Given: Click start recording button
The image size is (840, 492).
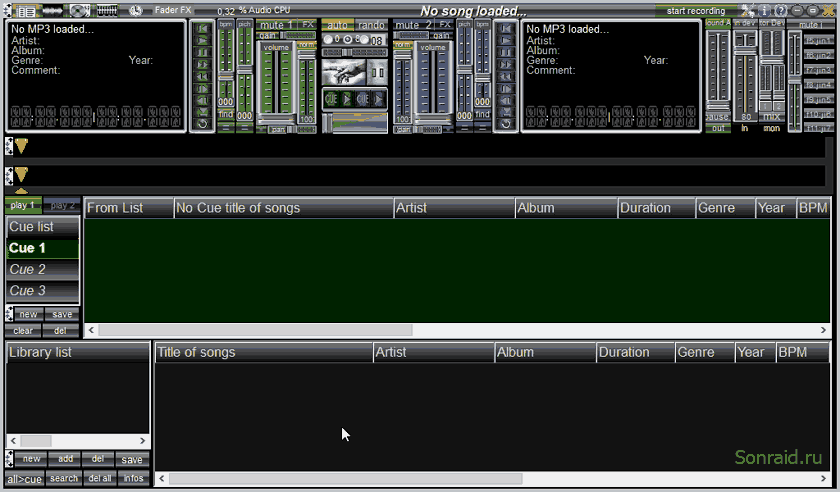Looking at the screenshot, I should point(695,11).
